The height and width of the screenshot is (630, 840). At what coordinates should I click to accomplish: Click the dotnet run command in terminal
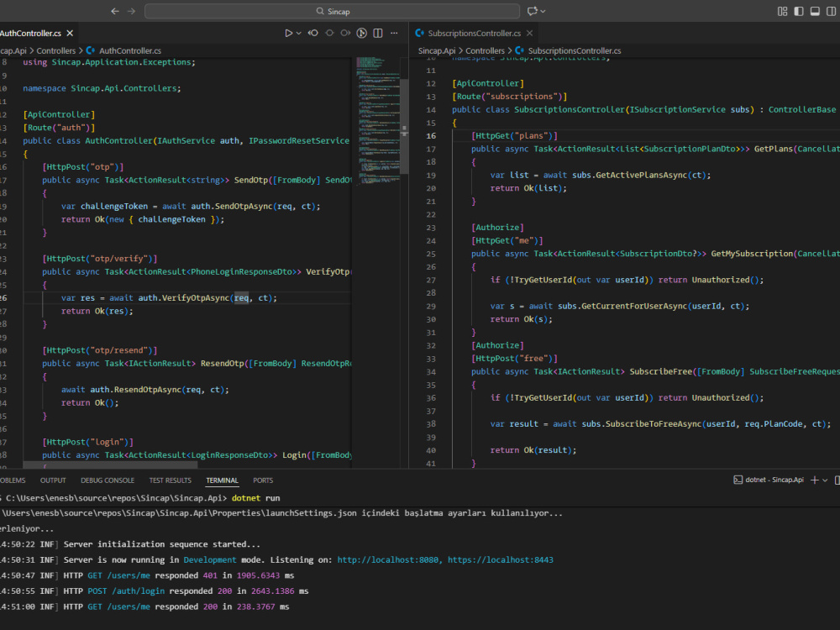(256, 497)
